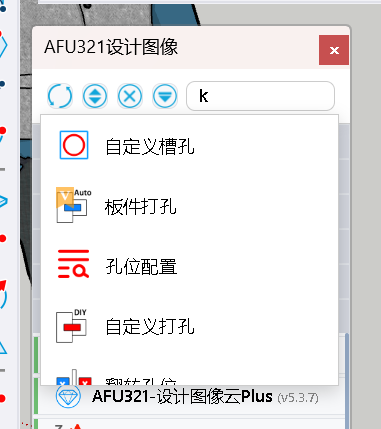This screenshot has height=429, width=381.
Task: Click the DIY drilling icon
Action: click(71, 326)
